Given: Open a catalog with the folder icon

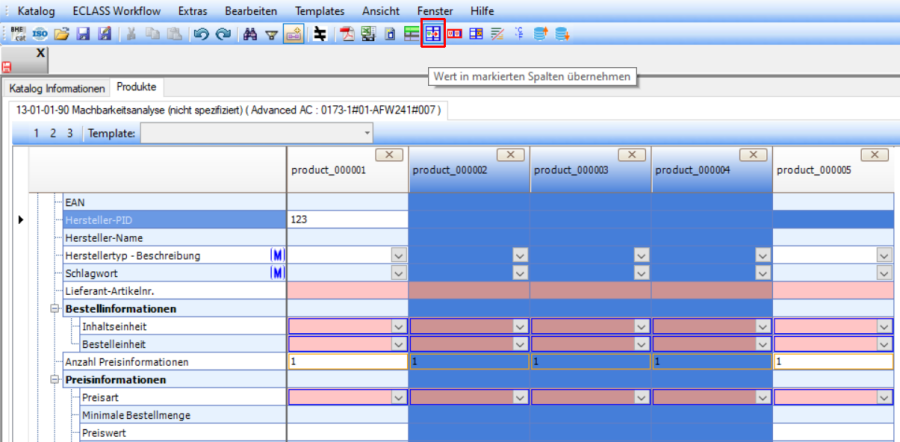Looking at the screenshot, I should pyautogui.click(x=61, y=34).
